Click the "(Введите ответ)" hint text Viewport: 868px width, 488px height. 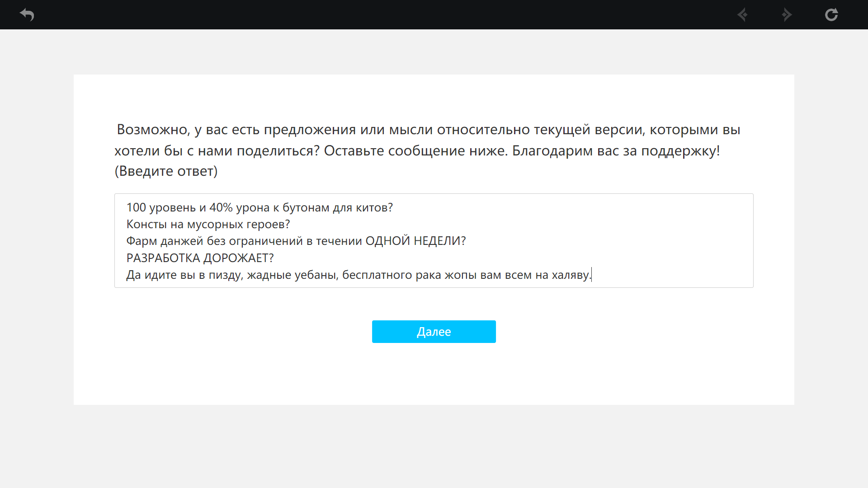pyautogui.click(x=166, y=171)
